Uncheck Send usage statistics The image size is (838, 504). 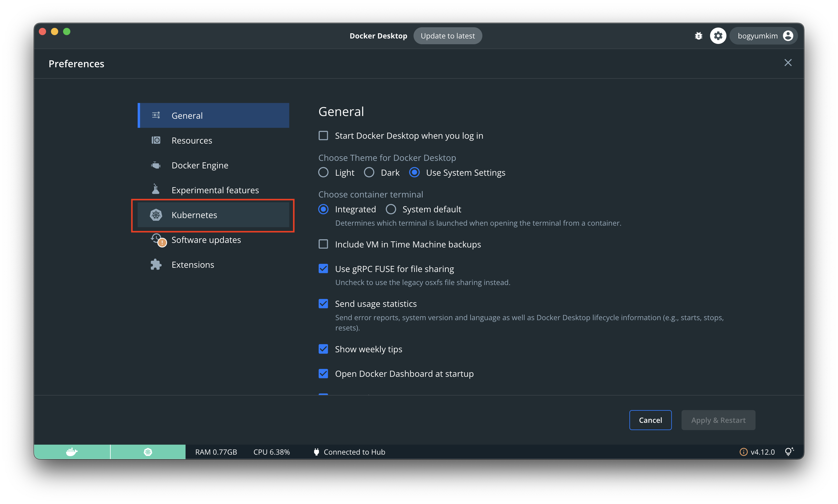coord(323,303)
